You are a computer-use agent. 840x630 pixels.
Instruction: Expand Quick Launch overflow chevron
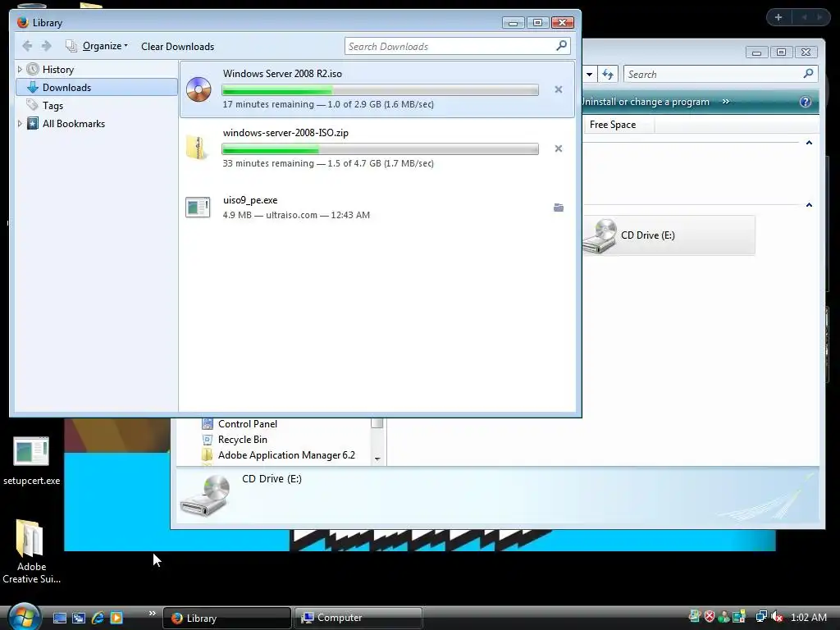click(x=152, y=614)
